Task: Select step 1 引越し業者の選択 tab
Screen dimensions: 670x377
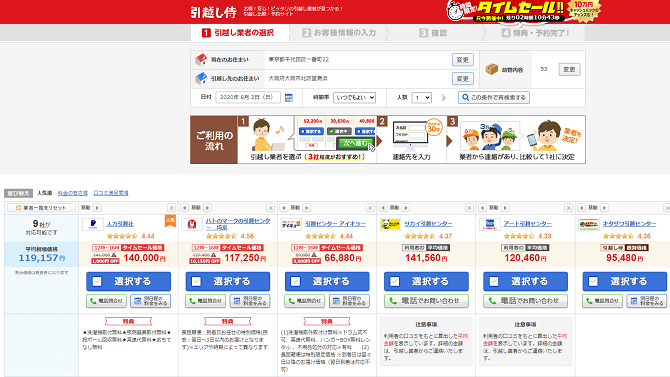Action: coord(239,33)
